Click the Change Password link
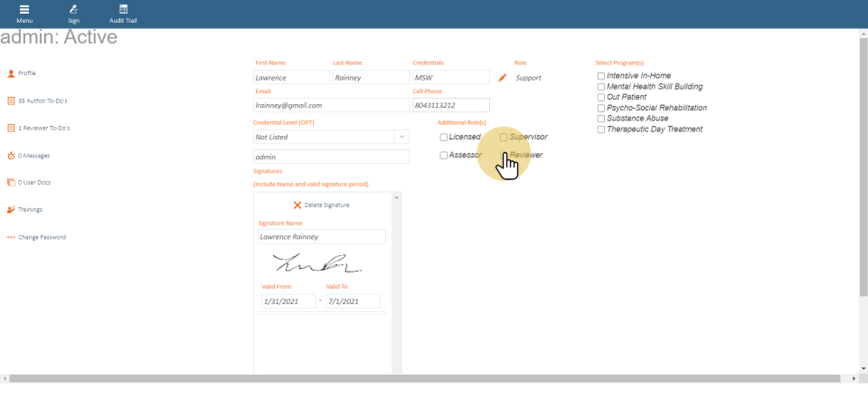 point(42,237)
